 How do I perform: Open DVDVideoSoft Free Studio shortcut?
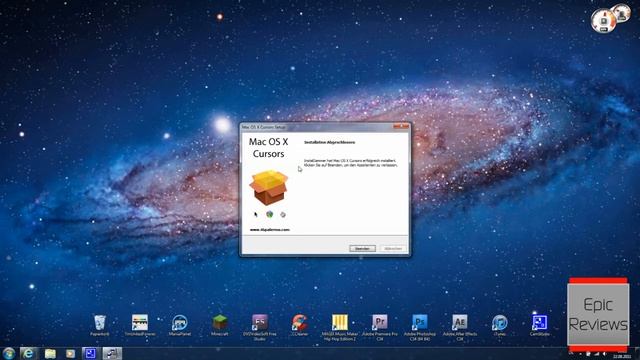tap(260, 327)
